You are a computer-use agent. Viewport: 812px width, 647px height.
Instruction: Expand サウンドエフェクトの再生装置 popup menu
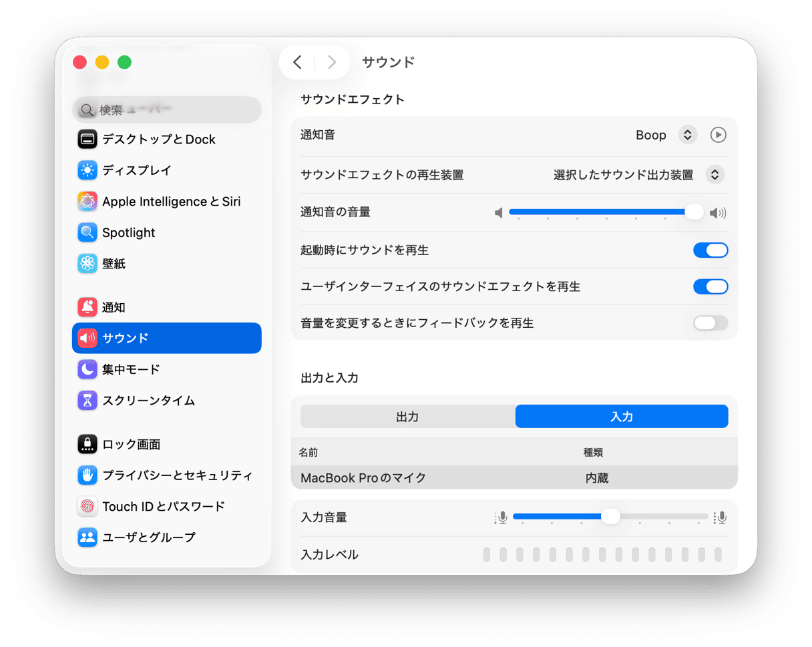[x=715, y=175]
